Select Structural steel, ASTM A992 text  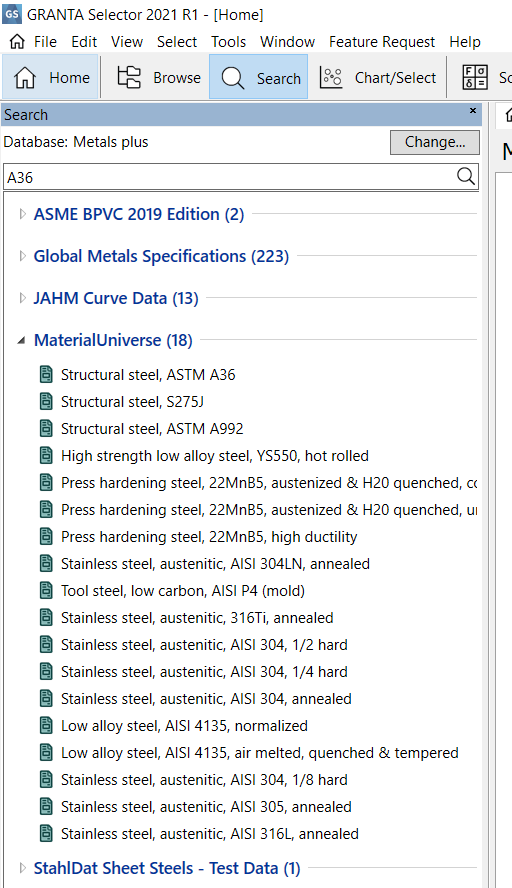pos(152,429)
